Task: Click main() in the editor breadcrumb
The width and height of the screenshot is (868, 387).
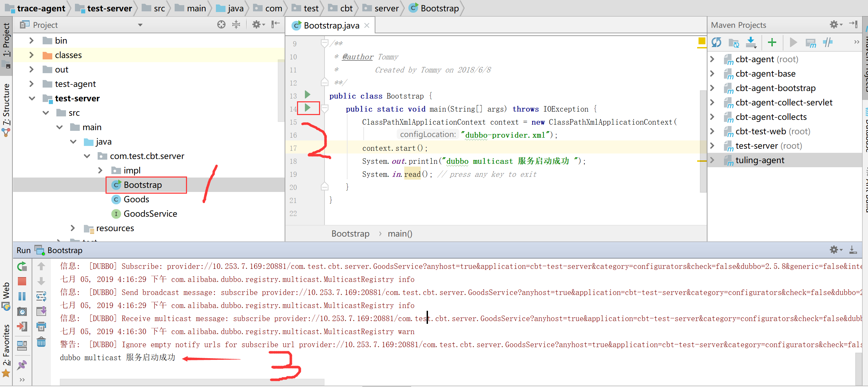Action: pyautogui.click(x=400, y=234)
